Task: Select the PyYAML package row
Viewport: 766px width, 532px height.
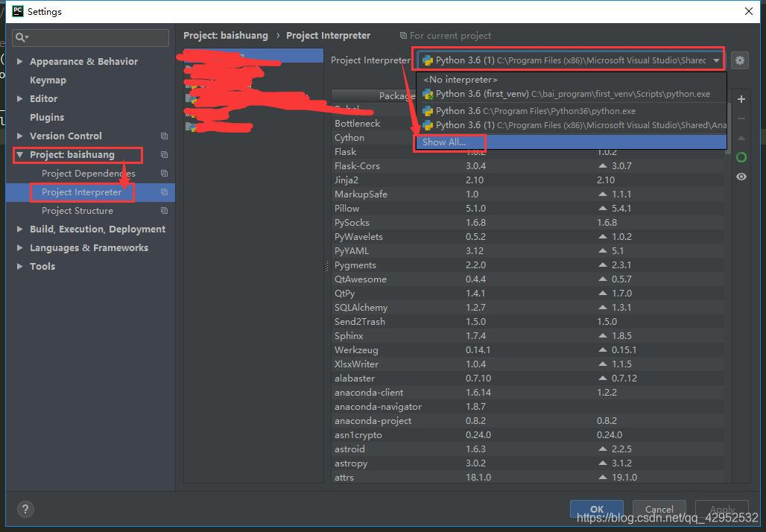Action: [x=528, y=251]
